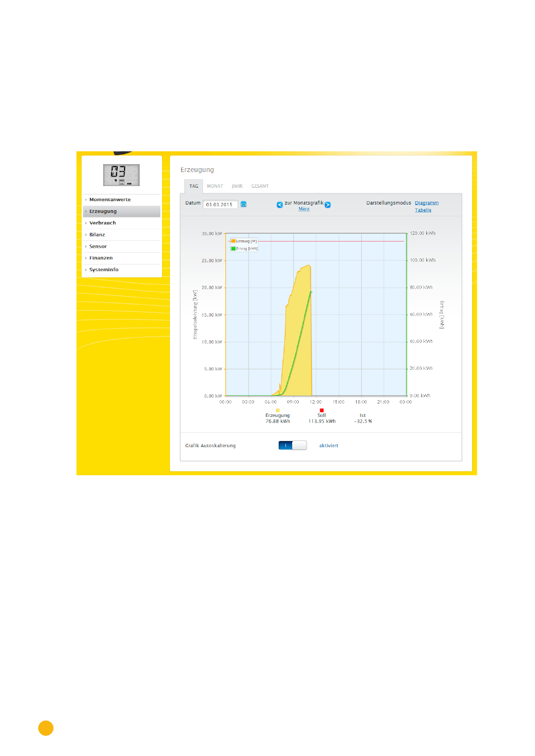The width and height of the screenshot is (535, 756).
Task: Switch to the GESAMT tab
Action: click(x=260, y=186)
